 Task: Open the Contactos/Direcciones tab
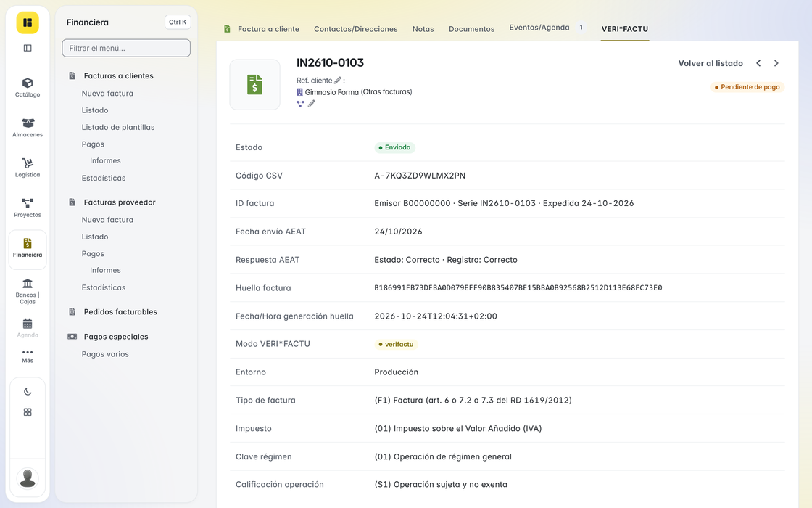coord(356,29)
